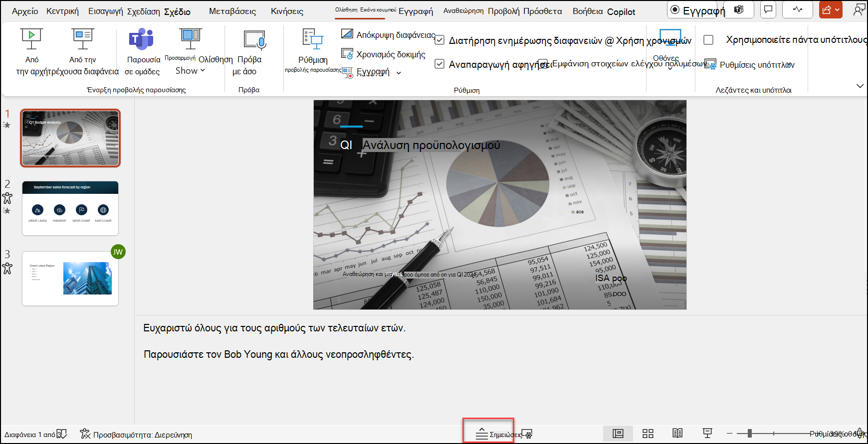
Task: Move the zoom slider handle
Action: [x=749, y=434]
